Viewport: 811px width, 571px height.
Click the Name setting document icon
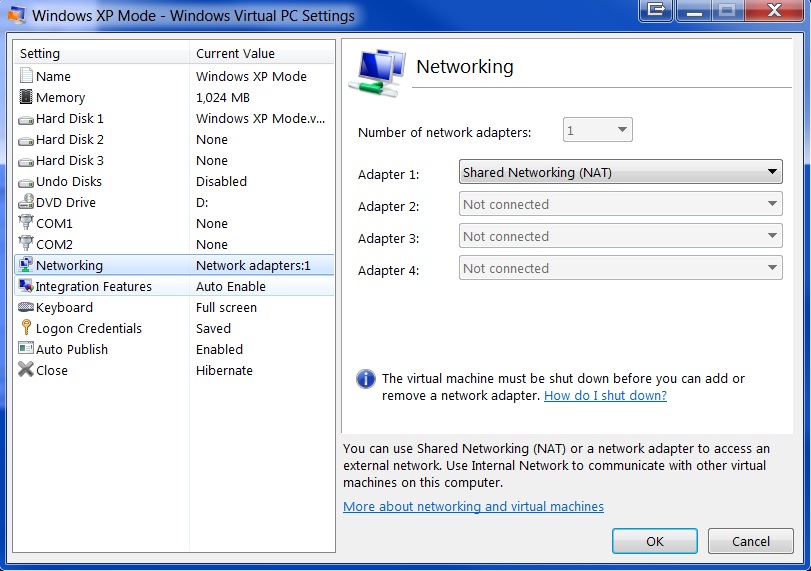point(26,76)
